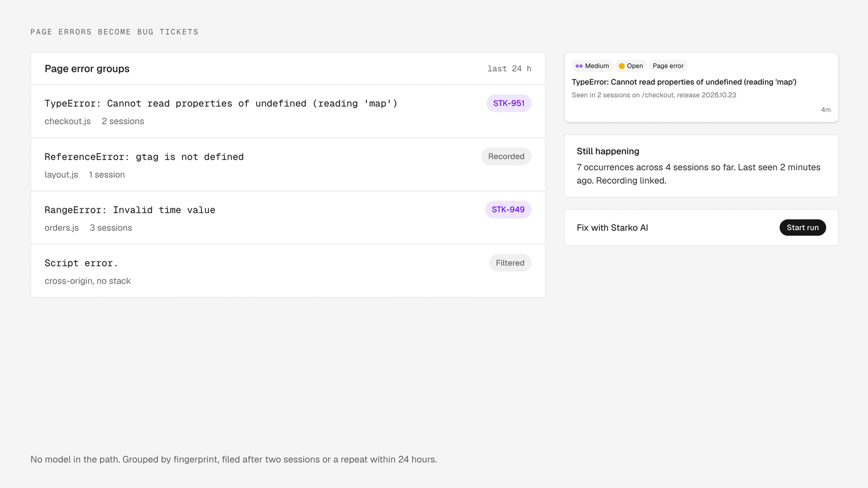Click the layout.js file label
This screenshot has height=488, width=868.
(x=61, y=175)
